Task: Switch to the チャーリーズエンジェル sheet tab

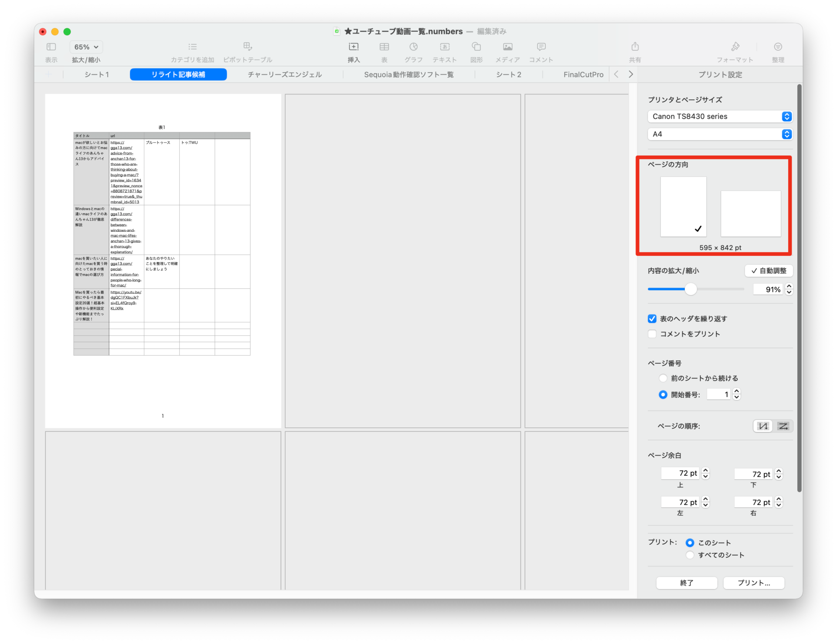Action: (x=285, y=75)
